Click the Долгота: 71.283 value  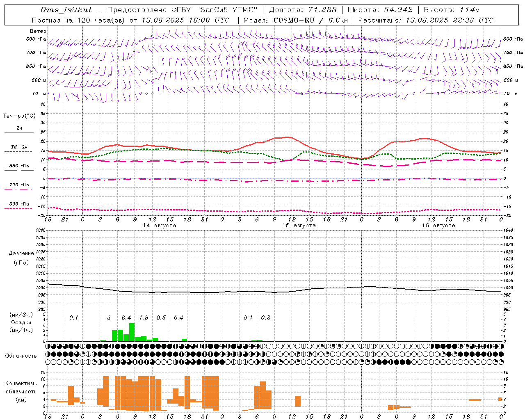303,10
